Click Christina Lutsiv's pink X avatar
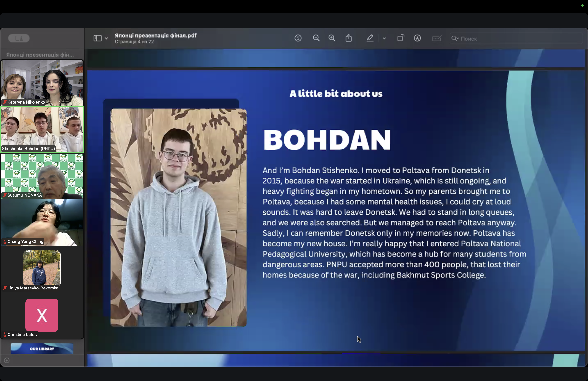Image resolution: width=588 pixels, height=381 pixels. [x=42, y=315]
